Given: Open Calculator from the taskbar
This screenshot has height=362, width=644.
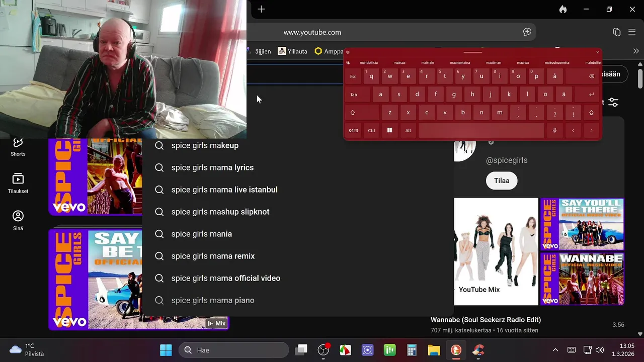Looking at the screenshot, I should tap(412, 350).
